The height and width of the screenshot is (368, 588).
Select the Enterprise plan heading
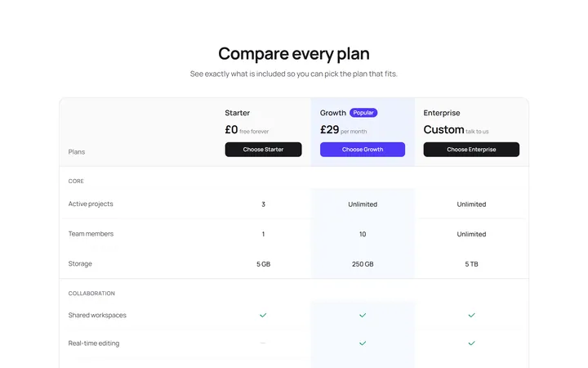coord(442,113)
